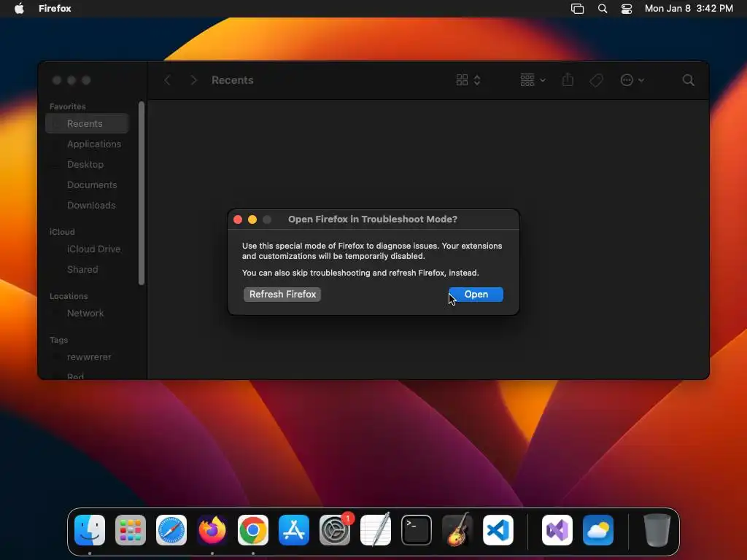Open Visual Studio purple icon in Dock
The width and height of the screenshot is (747, 560).
click(x=557, y=530)
